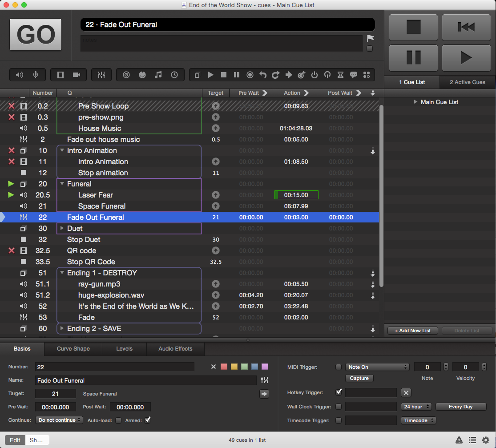The height and width of the screenshot is (448, 496).
Task: Enable the MIDI Trigger checkbox
Action: 339,367
